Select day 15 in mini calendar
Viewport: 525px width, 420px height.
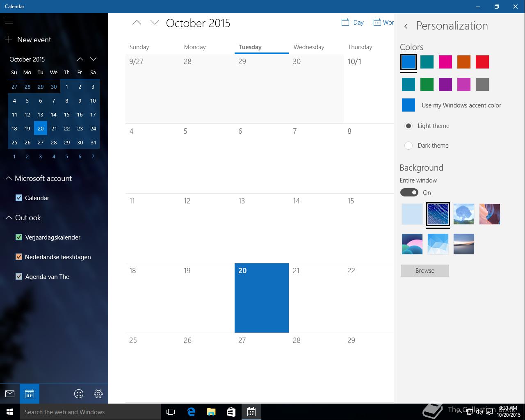tap(67, 114)
